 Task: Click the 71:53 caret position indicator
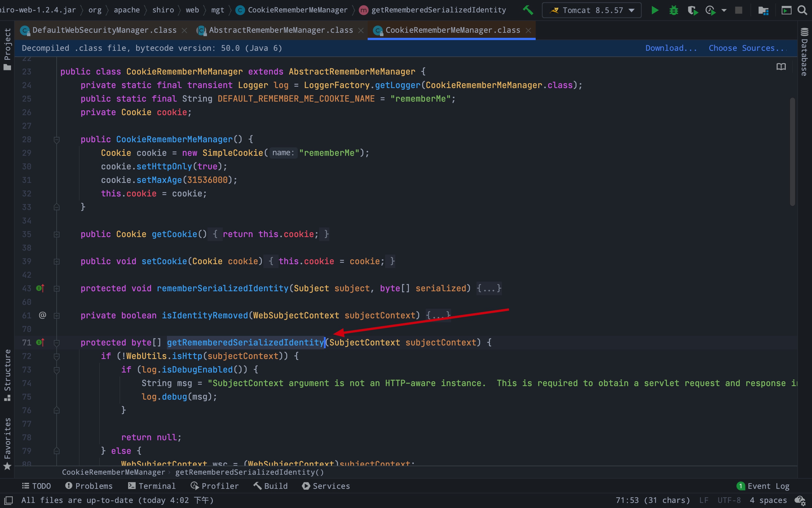click(653, 500)
